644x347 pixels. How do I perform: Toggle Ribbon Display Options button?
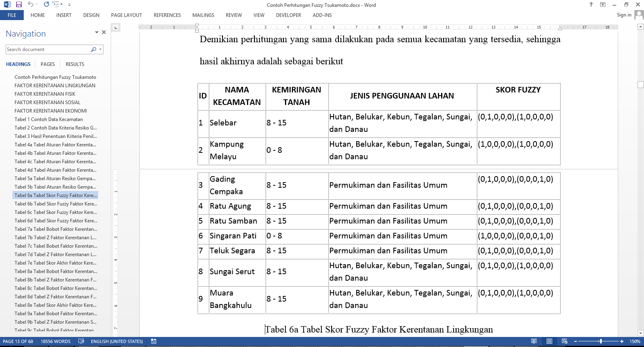pyautogui.click(x=603, y=4)
